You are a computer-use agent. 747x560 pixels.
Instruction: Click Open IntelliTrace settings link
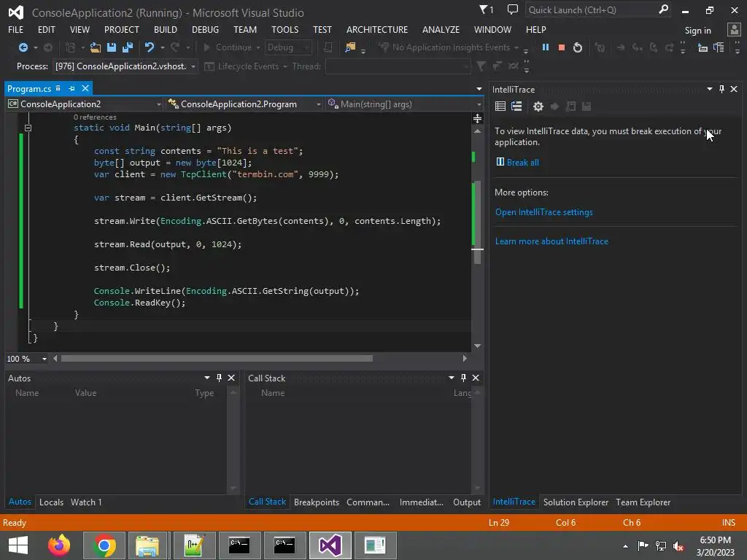click(544, 212)
